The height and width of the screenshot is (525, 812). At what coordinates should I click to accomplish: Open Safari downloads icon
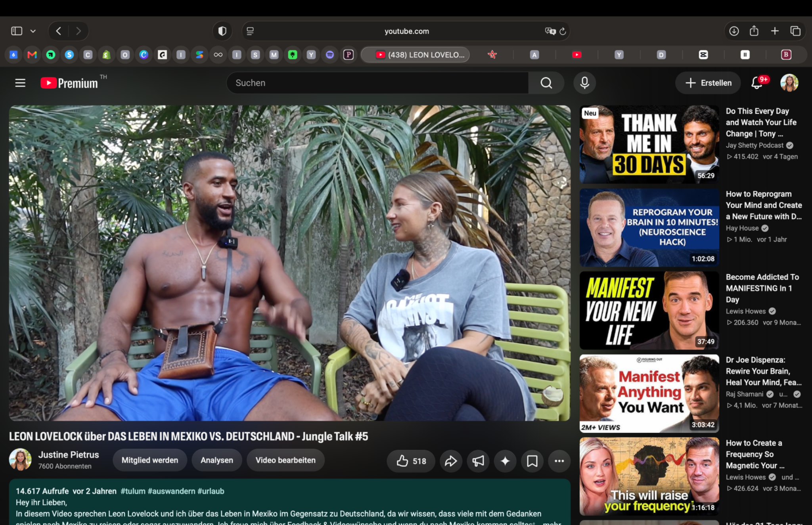pyautogui.click(x=734, y=31)
